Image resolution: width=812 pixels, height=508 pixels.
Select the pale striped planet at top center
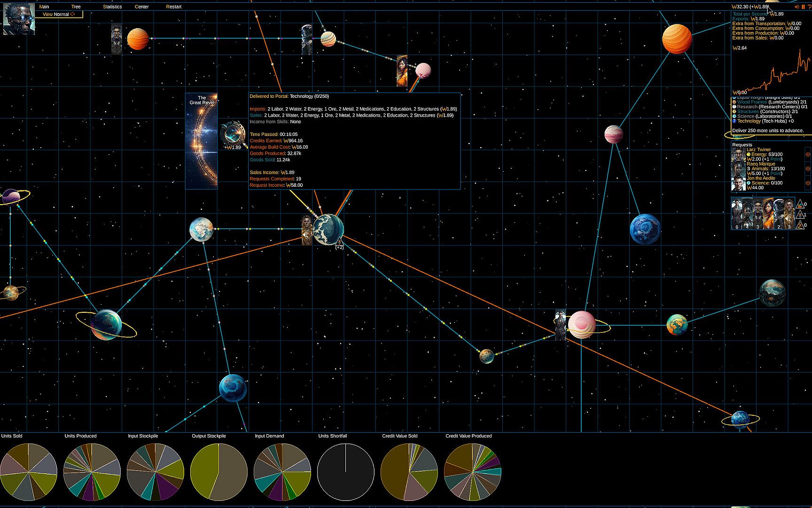point(328,39)
